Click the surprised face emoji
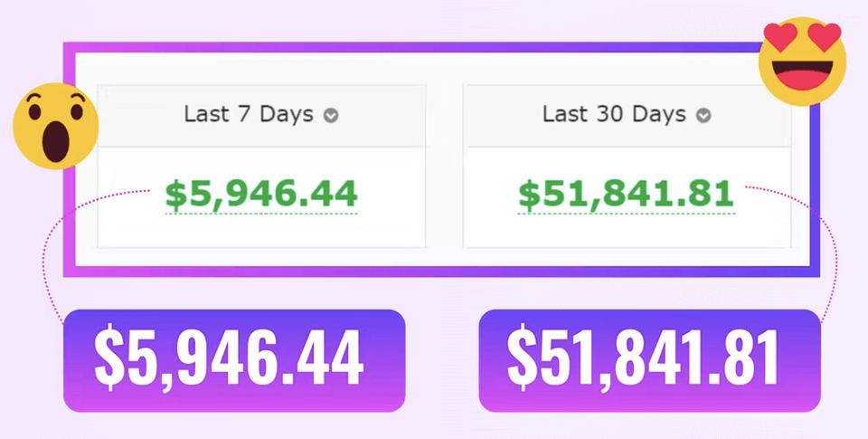The width and height of the screenshot is (868, 439). tap(55, 126)
